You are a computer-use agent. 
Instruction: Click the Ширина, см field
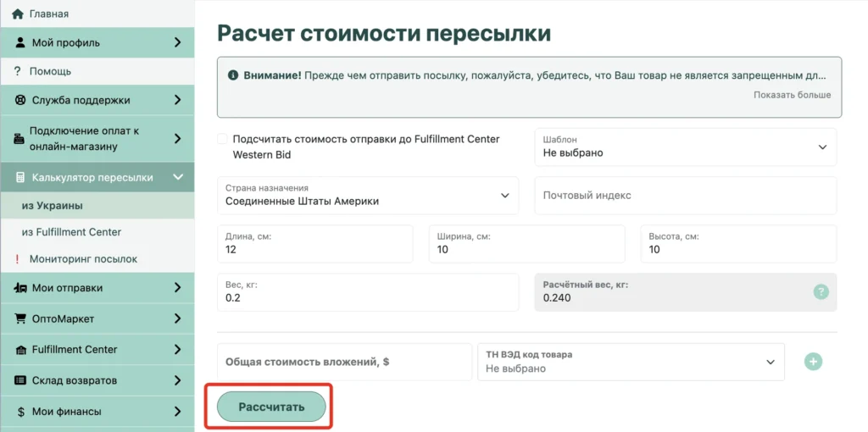point(527,244)
